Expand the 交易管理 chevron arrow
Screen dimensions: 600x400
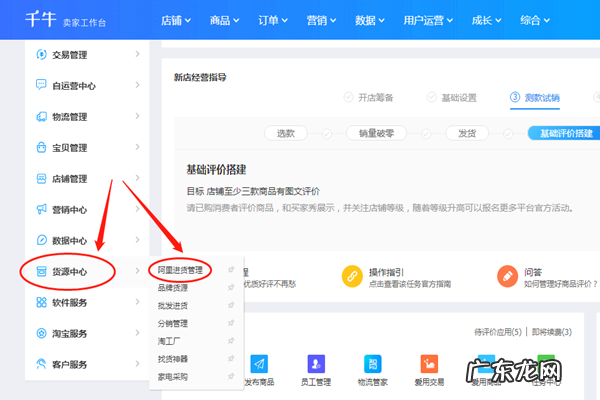137,54
